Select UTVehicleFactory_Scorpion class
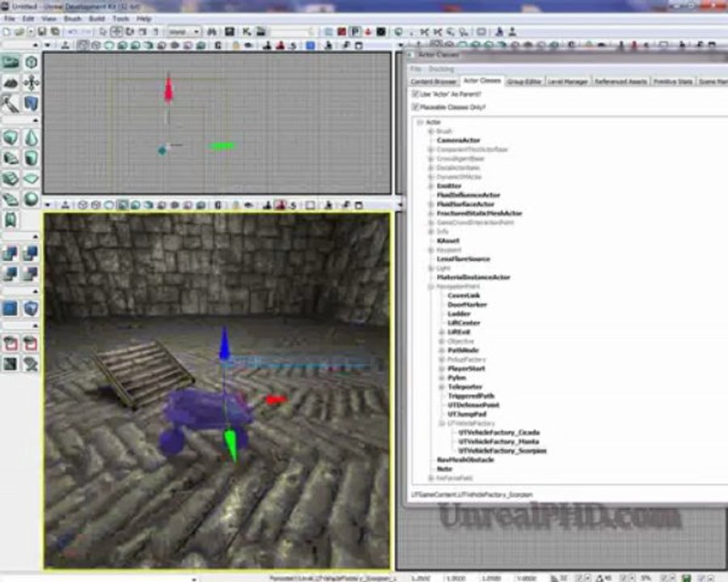This screenshot has height=582, width=728. point(502,451)
